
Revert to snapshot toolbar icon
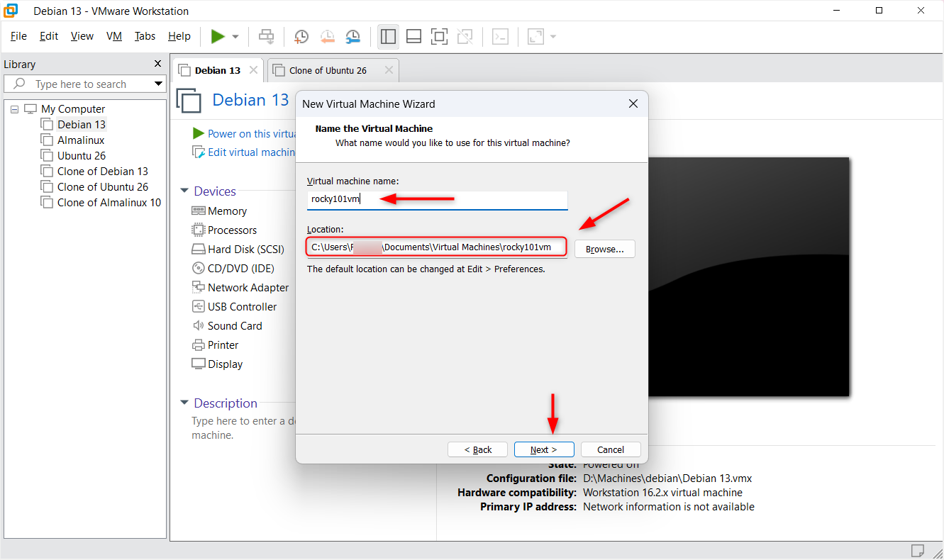tap(327, 37)
